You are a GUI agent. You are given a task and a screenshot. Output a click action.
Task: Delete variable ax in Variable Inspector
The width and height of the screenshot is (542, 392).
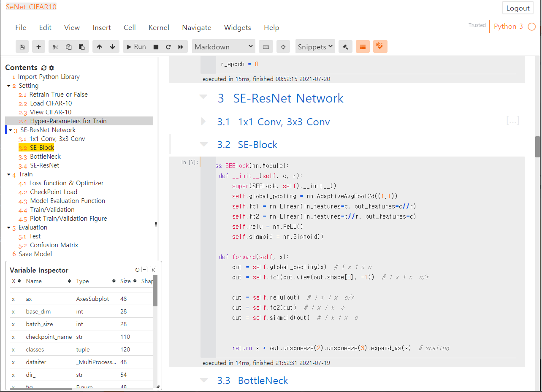coord(13,299)
